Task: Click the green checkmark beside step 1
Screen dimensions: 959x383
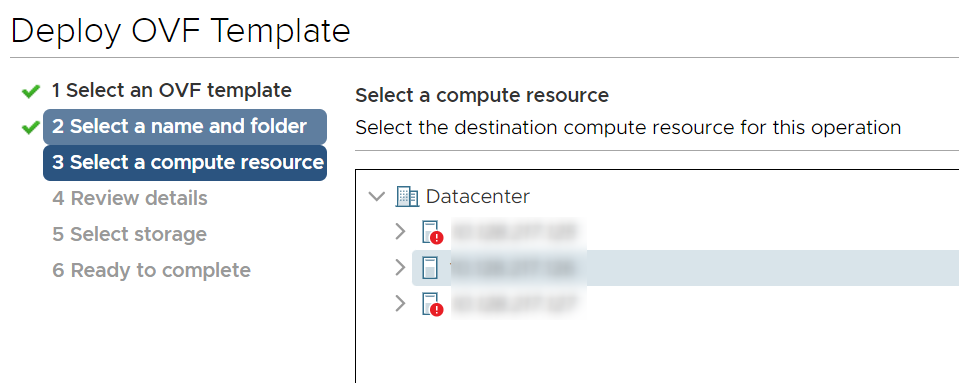Action: [31, 92]
